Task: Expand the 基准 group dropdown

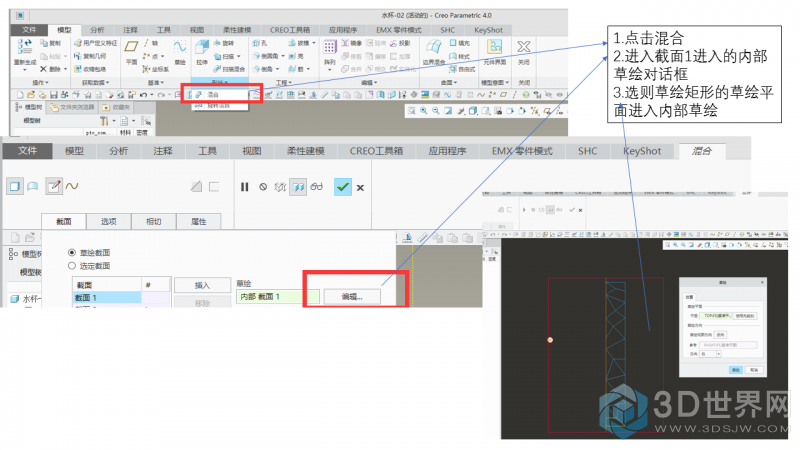Action: [156, 83]
